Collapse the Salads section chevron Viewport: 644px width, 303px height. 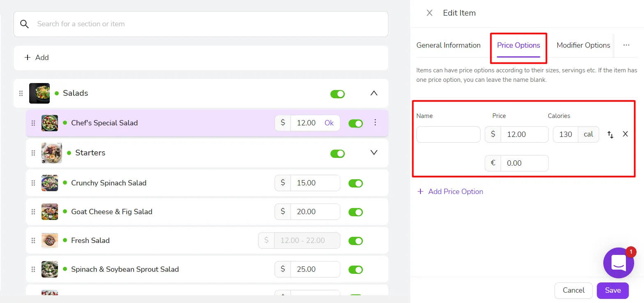click(x=374, y=93)
